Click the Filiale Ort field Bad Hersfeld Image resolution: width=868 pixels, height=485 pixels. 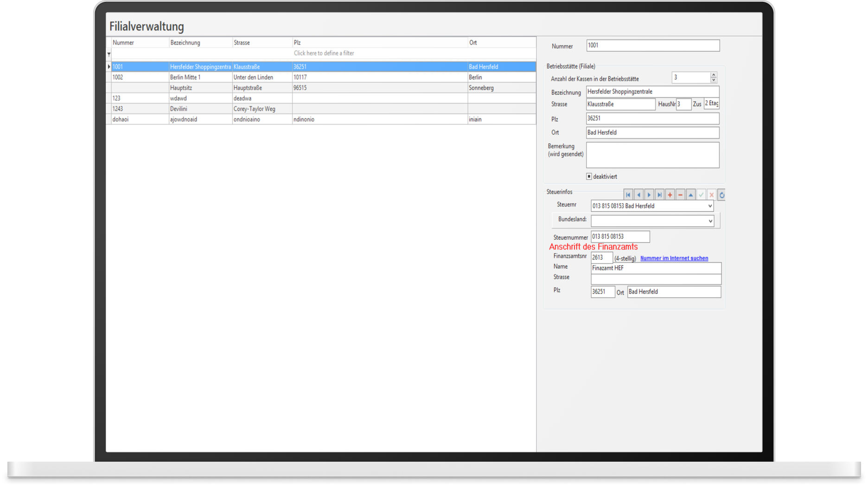pyautogui.click(x=652, y=133)
